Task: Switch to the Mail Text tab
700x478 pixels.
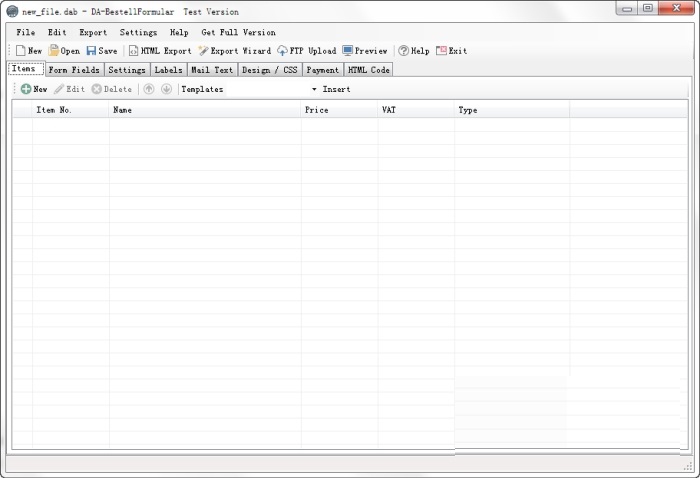Action: click(x=212, y=70)
